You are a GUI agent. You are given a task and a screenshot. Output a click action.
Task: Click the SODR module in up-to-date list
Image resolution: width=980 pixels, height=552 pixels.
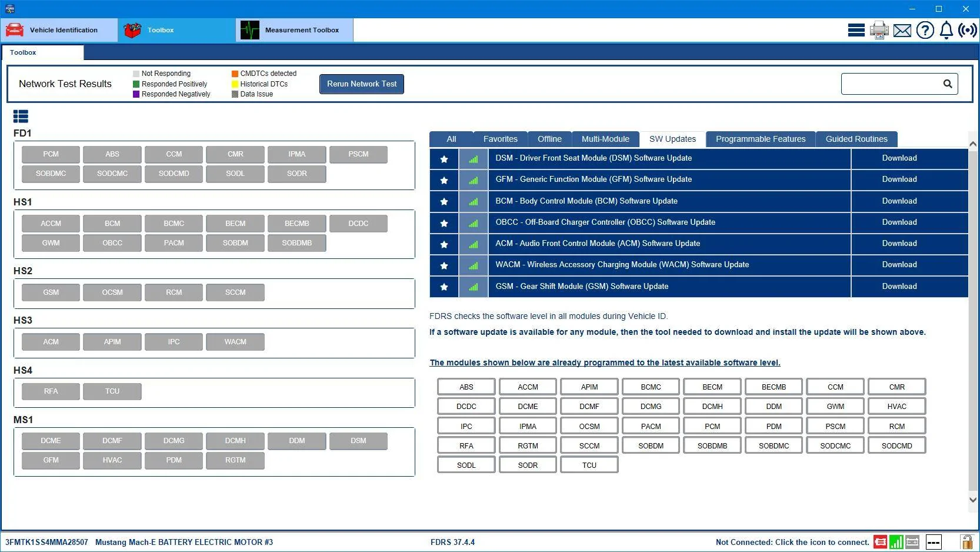(528, 465)
